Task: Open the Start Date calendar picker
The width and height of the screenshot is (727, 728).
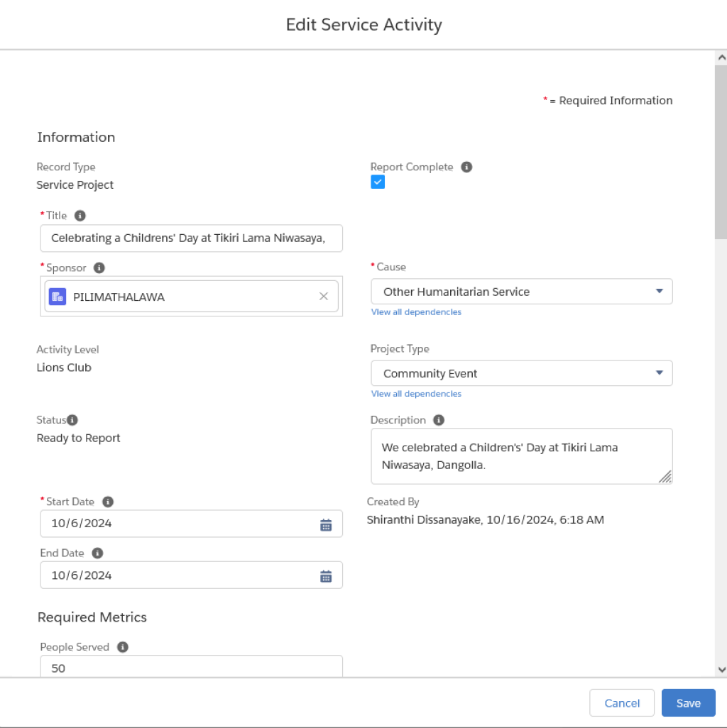Action: tap(326, 524)
